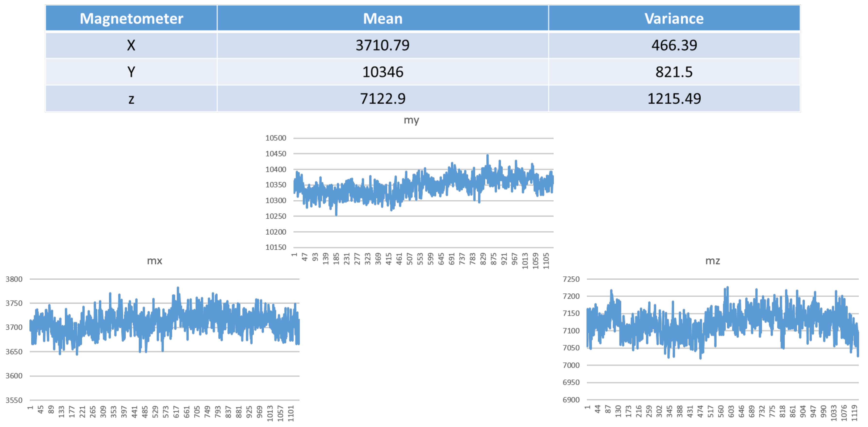Click the 3800 label on mx axis
Screen dimensions: 868x427
14,279
